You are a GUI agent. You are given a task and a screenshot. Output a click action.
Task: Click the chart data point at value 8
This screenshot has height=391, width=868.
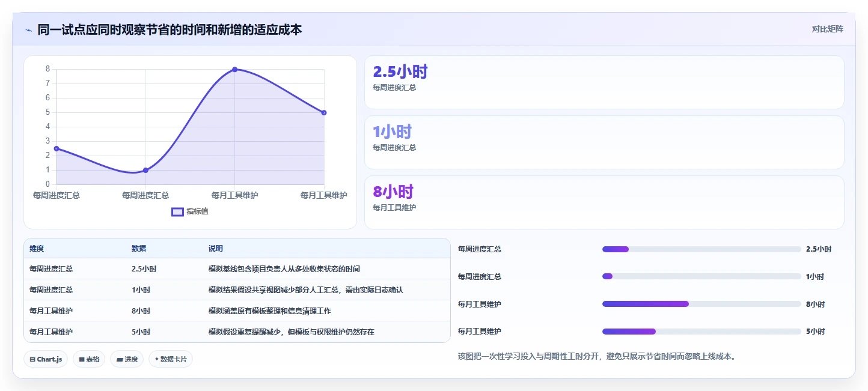(x=234, y=70)
